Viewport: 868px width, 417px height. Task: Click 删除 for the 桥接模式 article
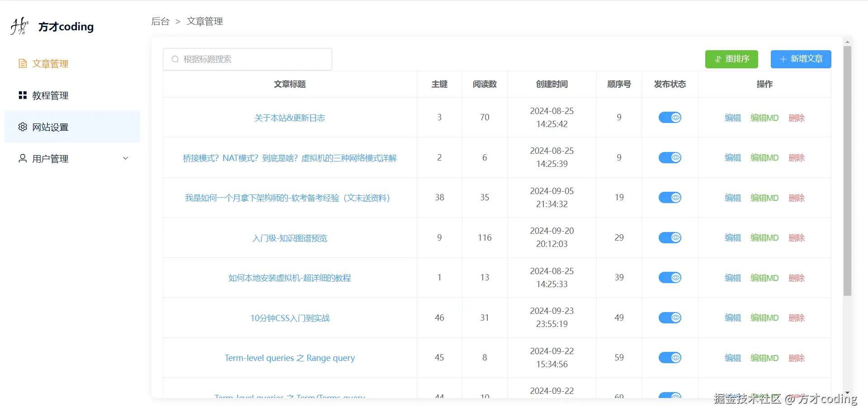click(x=797, y=157)
